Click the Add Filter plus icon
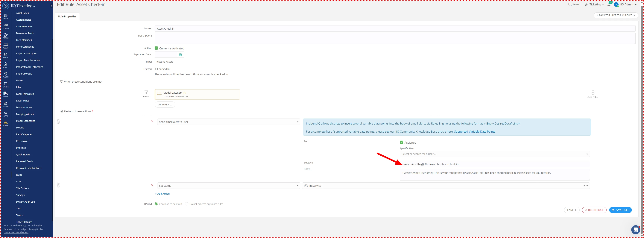The width and height of the screenshot is (644, 238). [593, 93]
